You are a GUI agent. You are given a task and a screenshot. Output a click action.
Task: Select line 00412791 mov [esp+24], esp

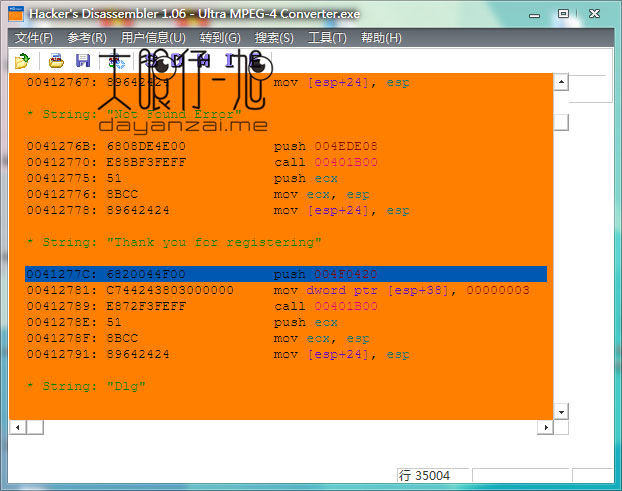[x=217, y=354]
